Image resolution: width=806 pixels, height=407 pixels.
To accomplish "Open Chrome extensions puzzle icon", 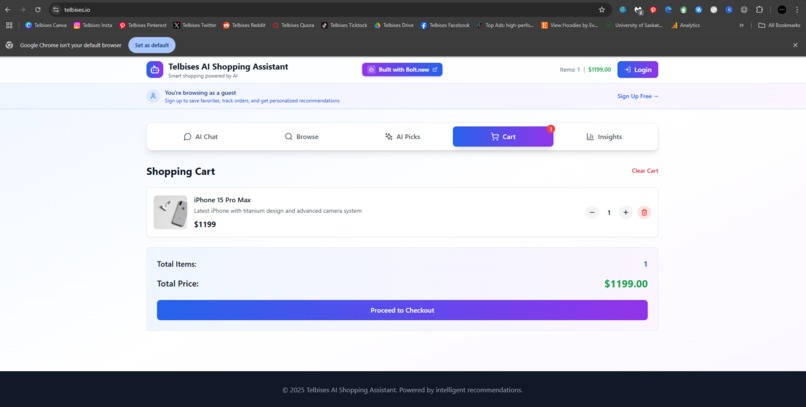I will point(759,10).
